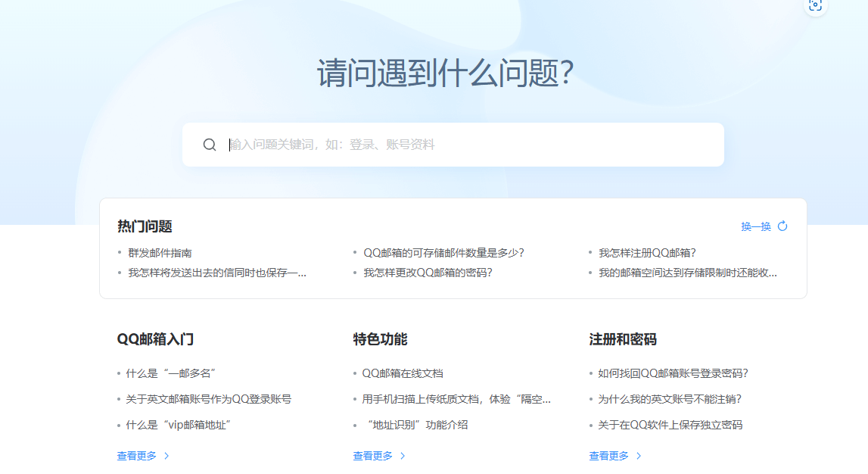868x474 pixels.
Task: Open 我的邮箱空间达到存储限制 question
Action: click(687, 273)
